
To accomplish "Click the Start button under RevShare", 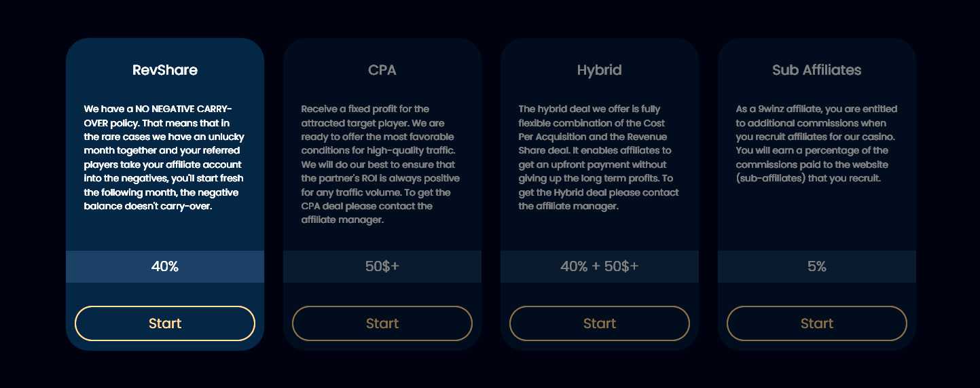I will tap(165, 323).
